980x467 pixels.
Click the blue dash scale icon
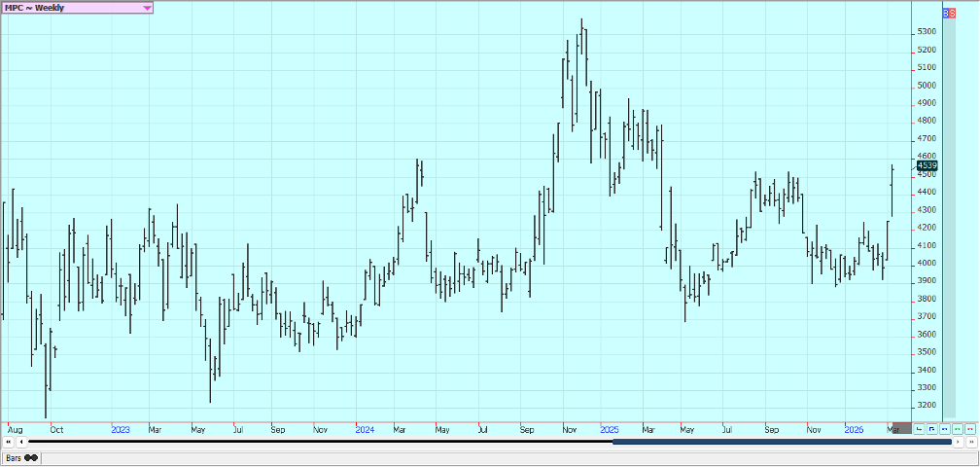click(x=944, y=428)
